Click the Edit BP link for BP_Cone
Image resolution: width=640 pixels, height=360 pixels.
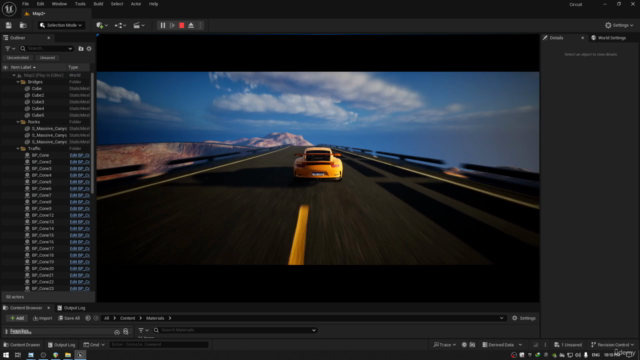(x=80, y=155)
